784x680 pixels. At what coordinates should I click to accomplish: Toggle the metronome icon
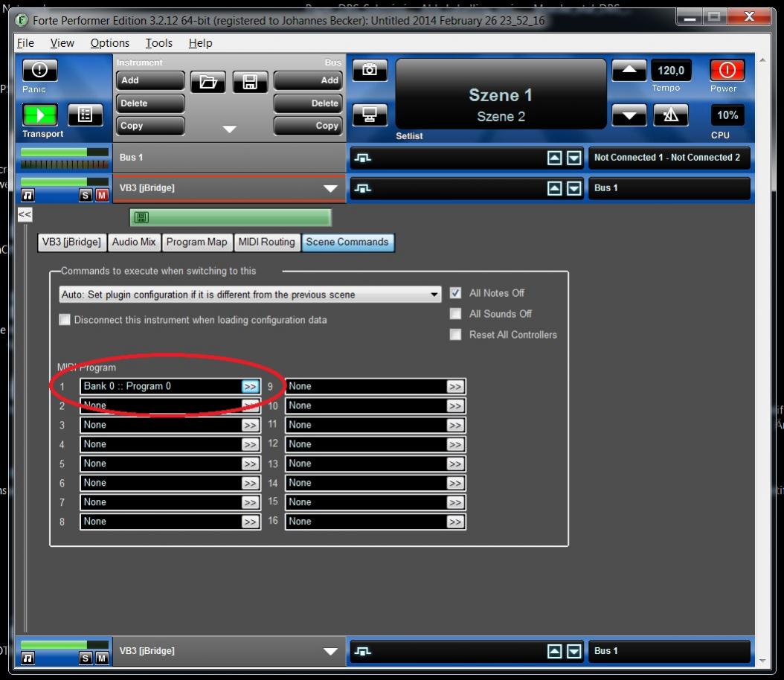(670, 115)
